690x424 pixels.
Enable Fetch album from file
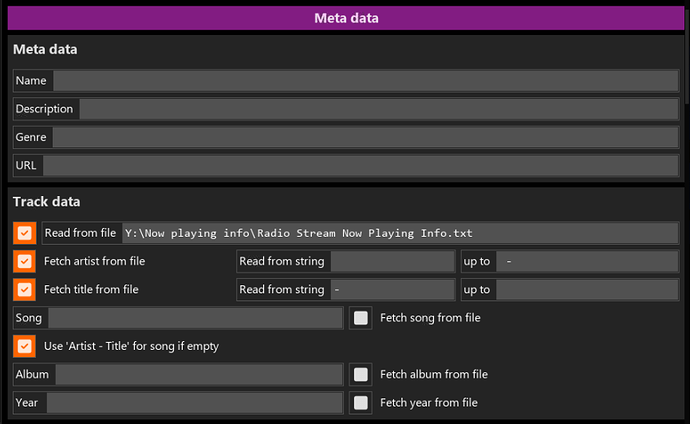362,374
